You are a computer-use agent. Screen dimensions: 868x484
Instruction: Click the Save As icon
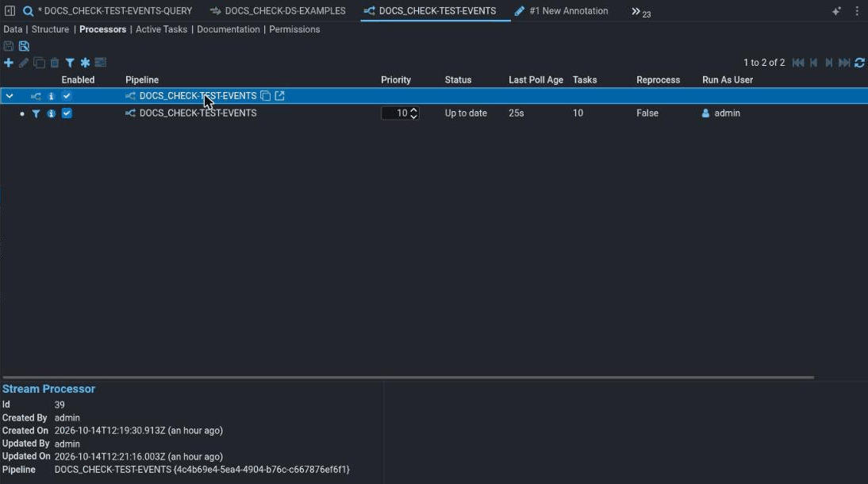[24, 46]
